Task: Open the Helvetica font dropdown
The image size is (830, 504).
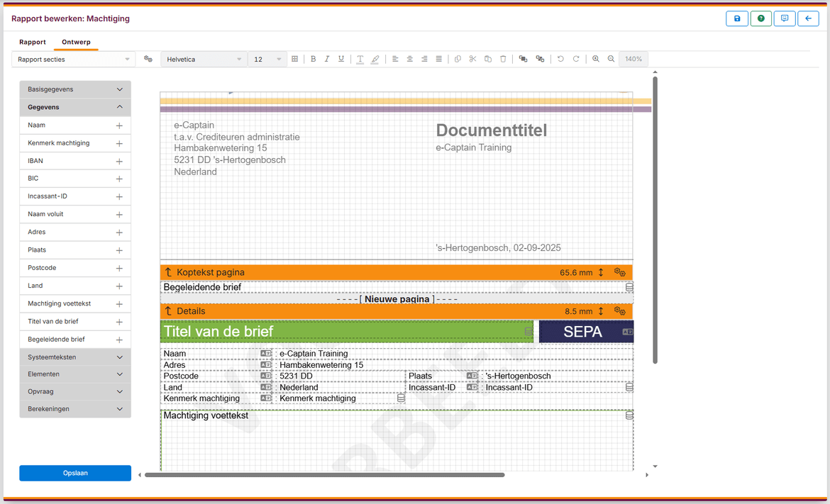Action: tap(204, 60)
